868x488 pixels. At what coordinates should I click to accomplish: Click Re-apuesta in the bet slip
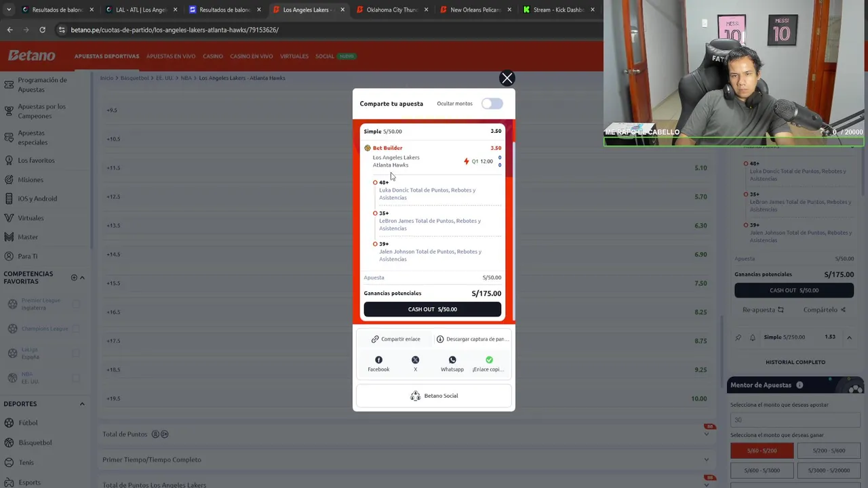click(x=763, y=310)
